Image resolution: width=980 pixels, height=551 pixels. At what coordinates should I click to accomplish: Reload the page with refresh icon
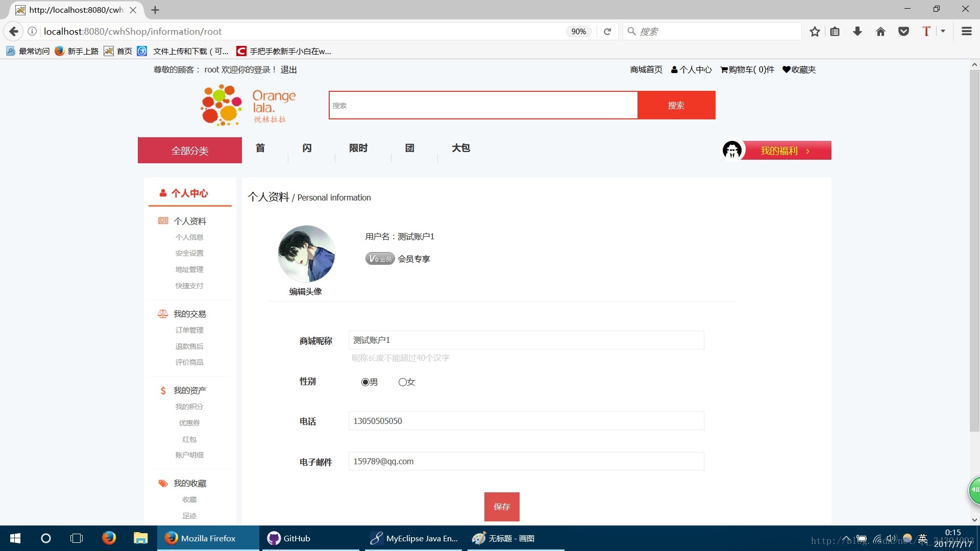(x=607, y=32)
